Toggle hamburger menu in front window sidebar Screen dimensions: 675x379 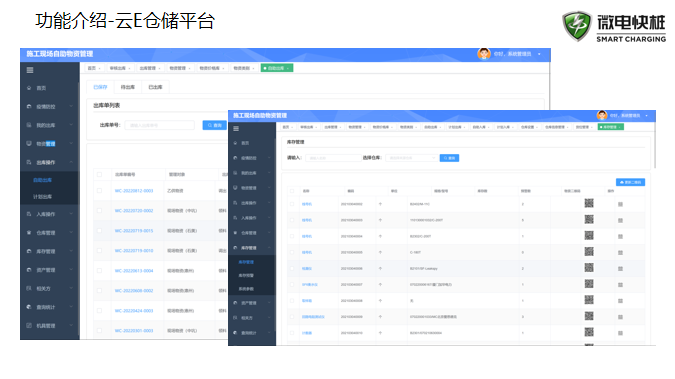point(236,129)
